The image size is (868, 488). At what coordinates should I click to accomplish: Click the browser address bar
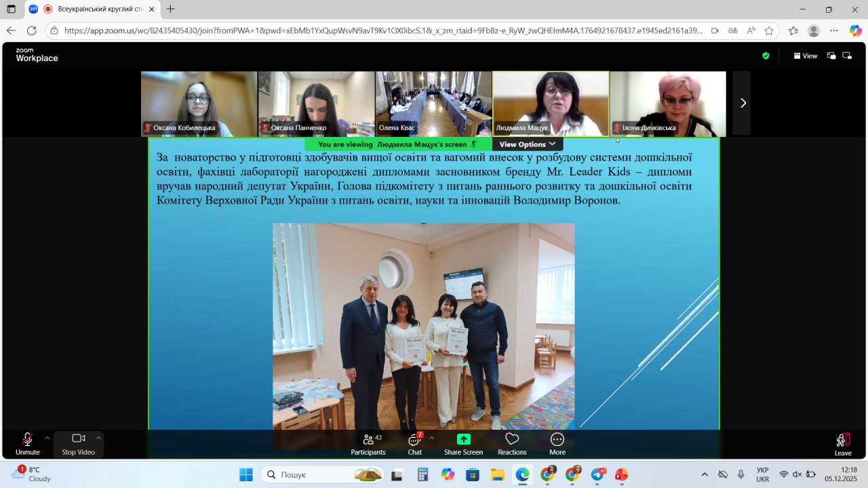pos(339,30)
